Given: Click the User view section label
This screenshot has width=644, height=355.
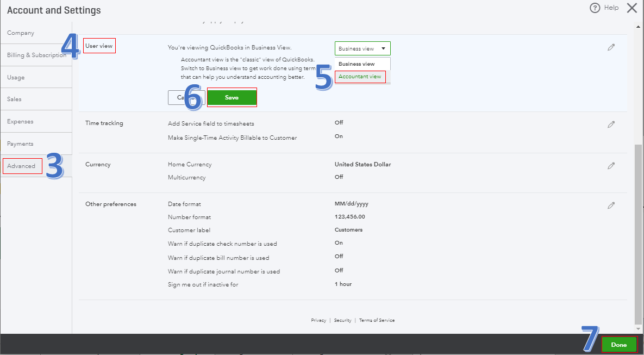Looking at the screenshot, I should 99,46.
